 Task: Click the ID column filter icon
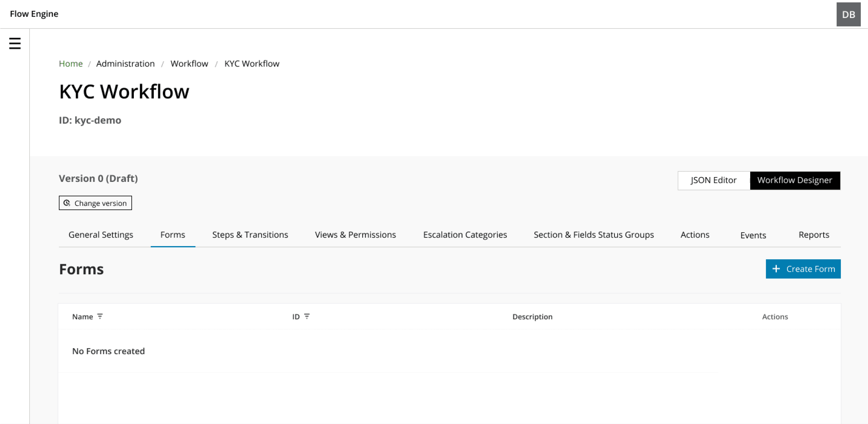click(307, 316)
